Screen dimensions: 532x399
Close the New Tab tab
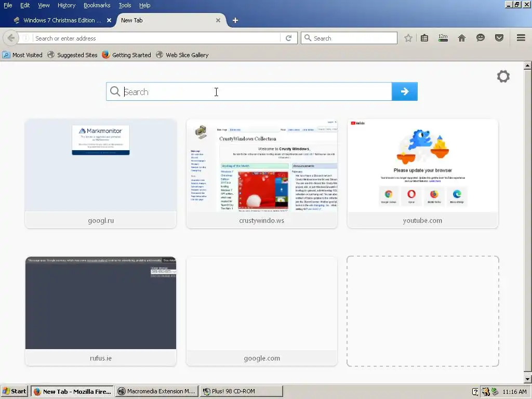point(218,20)
